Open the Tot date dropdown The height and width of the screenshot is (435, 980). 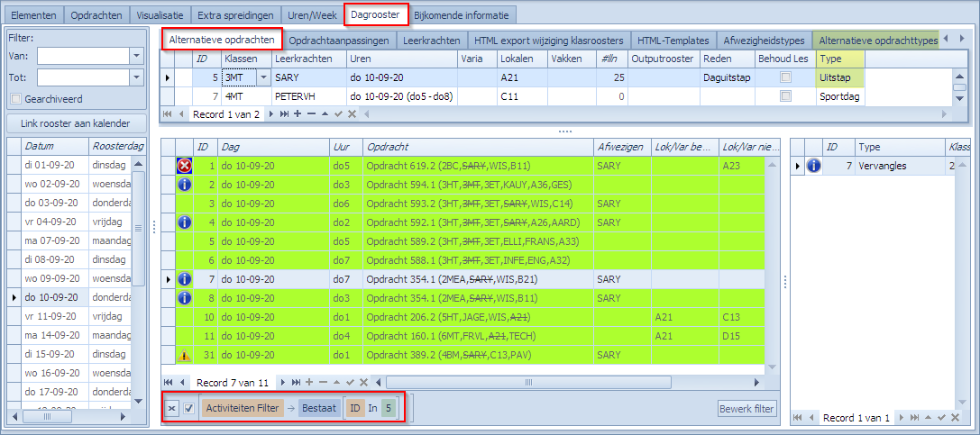pos(136,77)
